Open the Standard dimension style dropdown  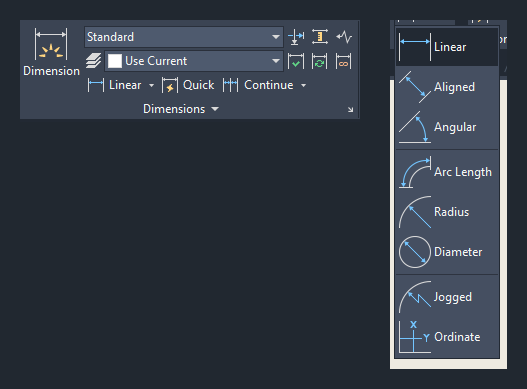coord(184,37)
